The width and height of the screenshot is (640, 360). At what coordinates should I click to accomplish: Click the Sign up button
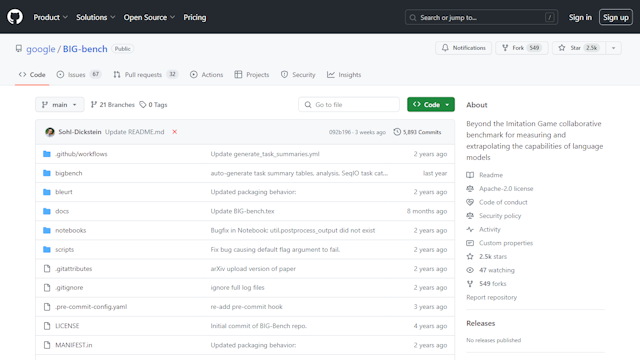[x=616, y=17]
